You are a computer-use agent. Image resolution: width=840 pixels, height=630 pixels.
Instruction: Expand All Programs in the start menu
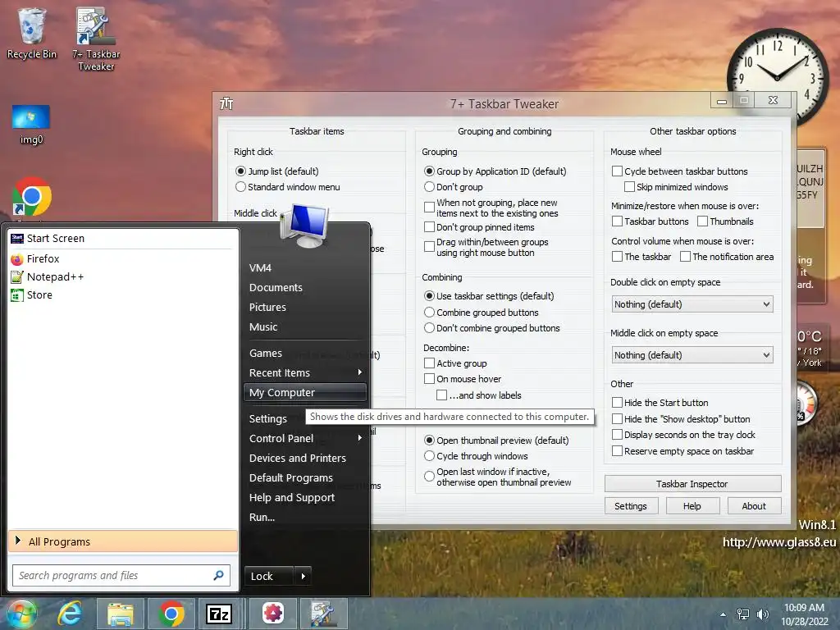click(123, 541)
